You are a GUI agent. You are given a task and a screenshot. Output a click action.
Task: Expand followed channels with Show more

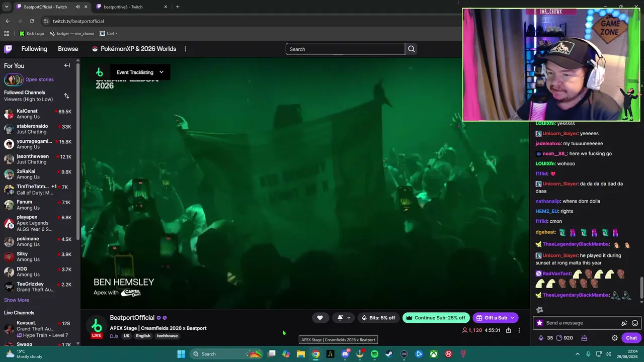point(17,300)
